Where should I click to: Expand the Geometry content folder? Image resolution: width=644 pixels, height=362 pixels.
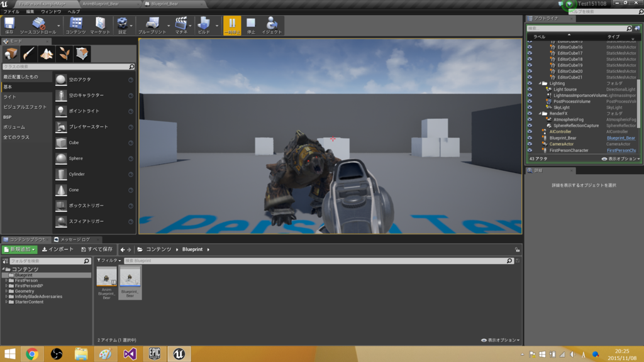pyautogui.click(x=6, y=291)
